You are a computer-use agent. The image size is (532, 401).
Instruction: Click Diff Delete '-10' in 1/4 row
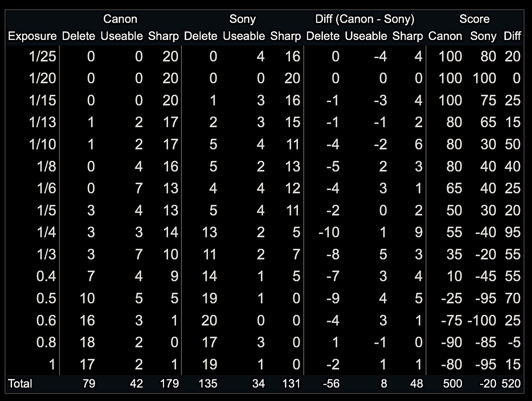[x=329, y=232]
